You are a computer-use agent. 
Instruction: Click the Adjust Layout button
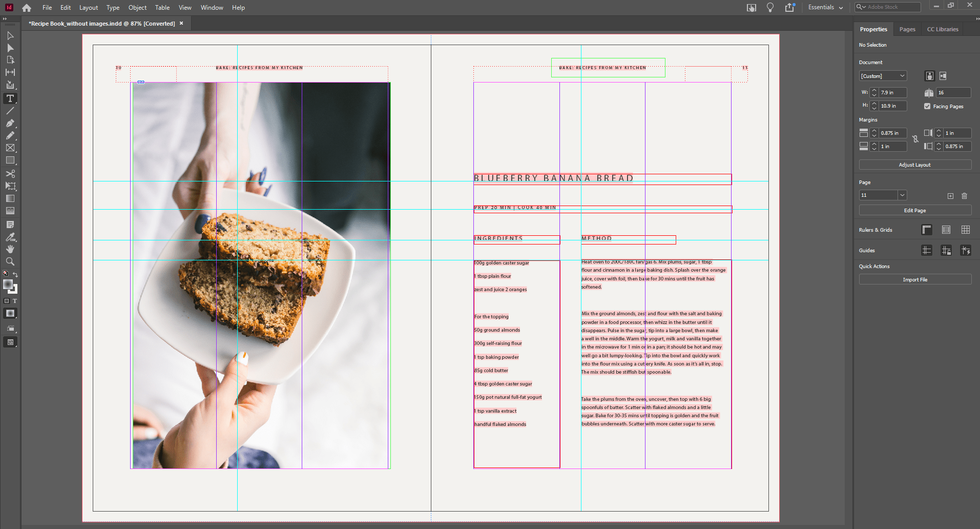(915, 165)
